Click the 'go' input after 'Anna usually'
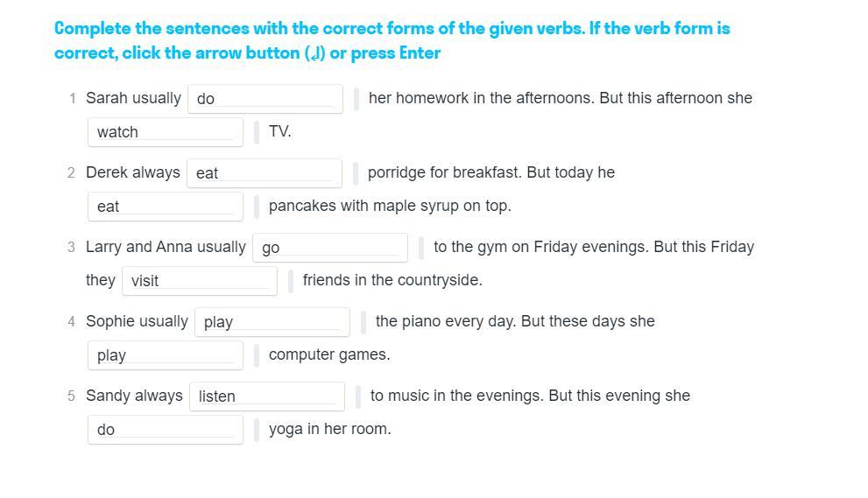This screenshot has width=868, height=498. (x=330, y=248)
